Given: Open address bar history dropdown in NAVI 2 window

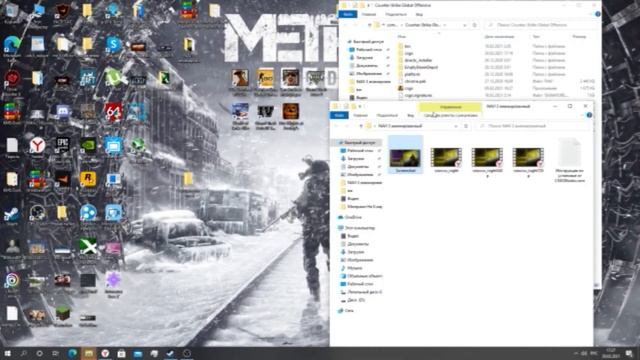Looking at the screenshot, I should [x=456, y=126].
